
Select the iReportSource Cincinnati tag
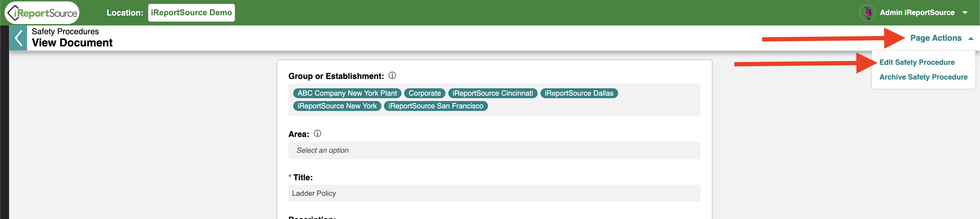493,93
